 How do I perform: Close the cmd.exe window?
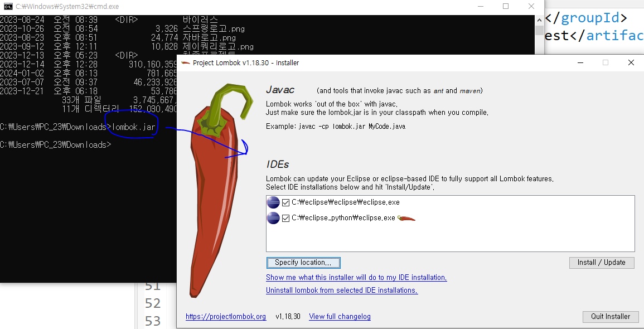coord(531,7)
